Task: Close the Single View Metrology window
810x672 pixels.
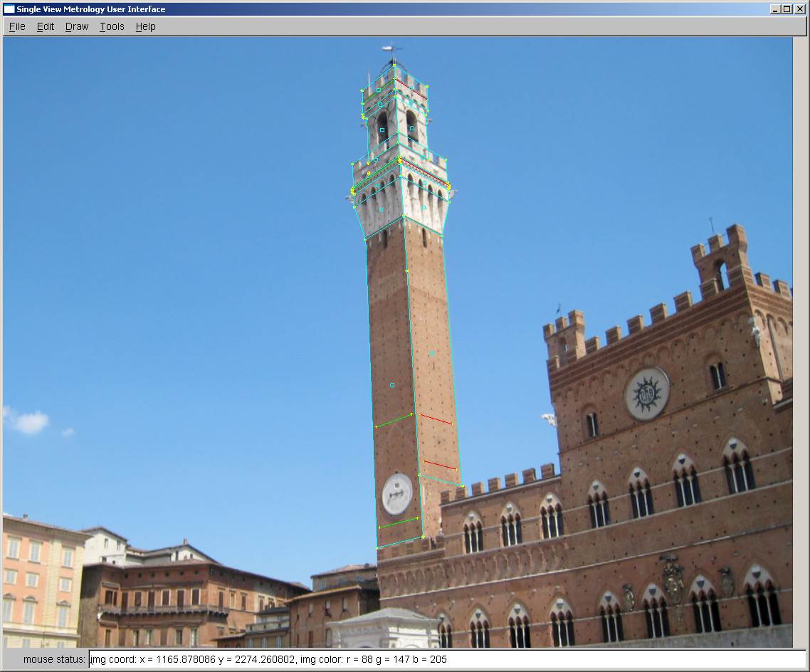Action: point(799,9)
